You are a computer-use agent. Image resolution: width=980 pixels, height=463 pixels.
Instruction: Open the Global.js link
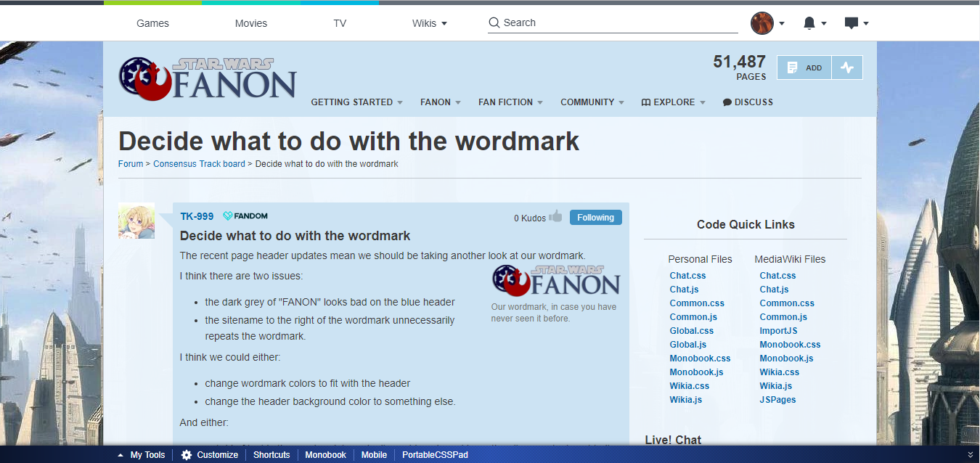(x=688, y=345)
